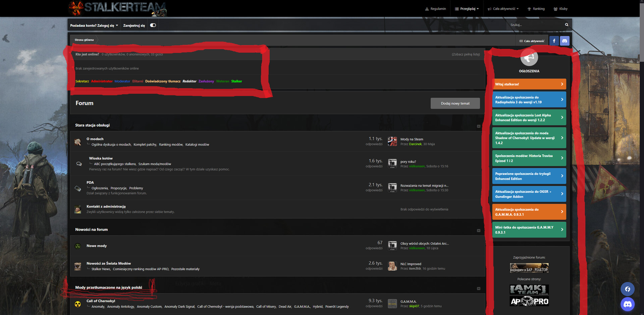Viewport: 644px width, 315px height.
Task: Click the Facebook icon in the breadcrumb bar
Action: tap(554, 41)
